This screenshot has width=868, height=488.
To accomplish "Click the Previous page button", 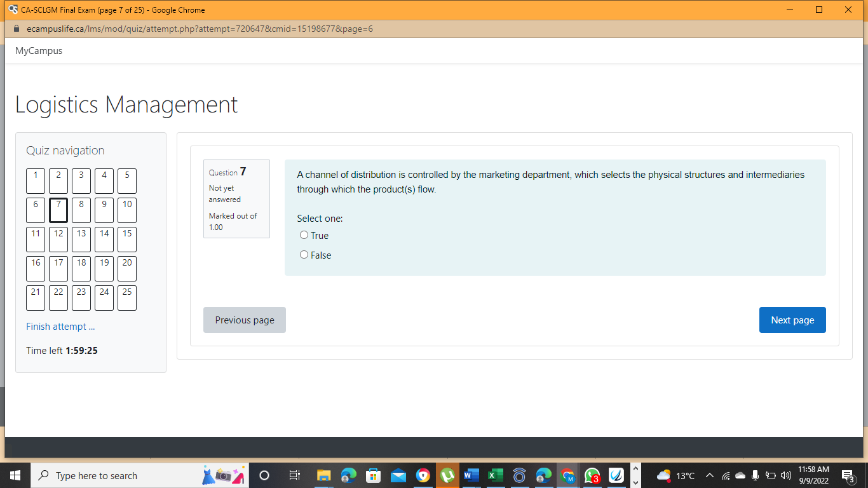I will coord(245,320).
